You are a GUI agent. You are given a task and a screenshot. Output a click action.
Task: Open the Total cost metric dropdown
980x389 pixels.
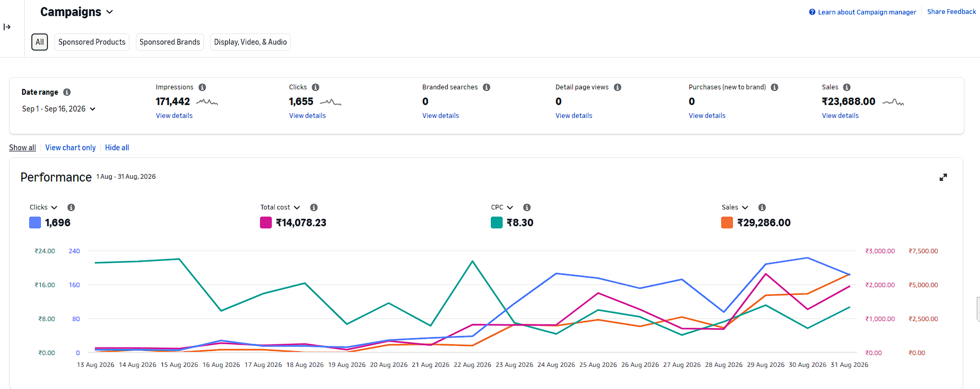280,207
